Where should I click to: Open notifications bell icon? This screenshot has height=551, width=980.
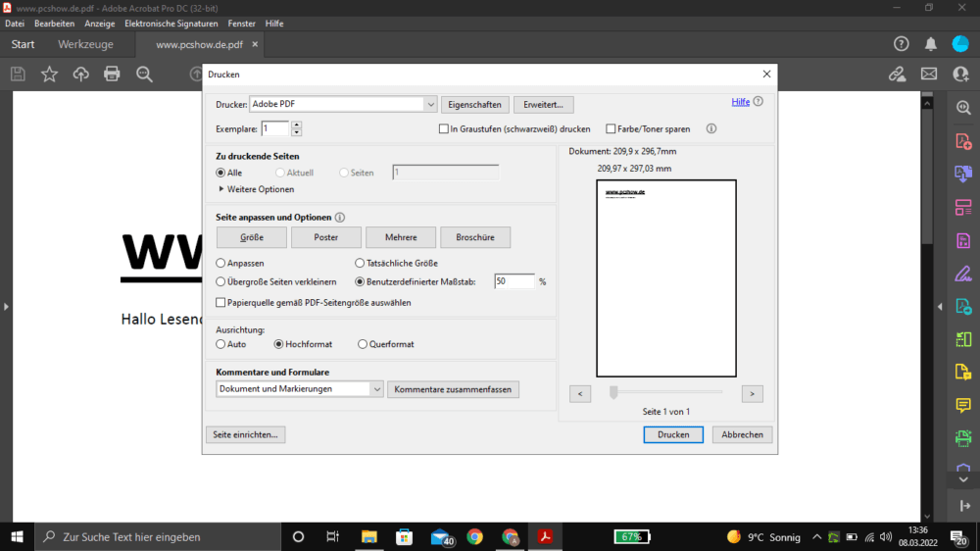[931, 44]
